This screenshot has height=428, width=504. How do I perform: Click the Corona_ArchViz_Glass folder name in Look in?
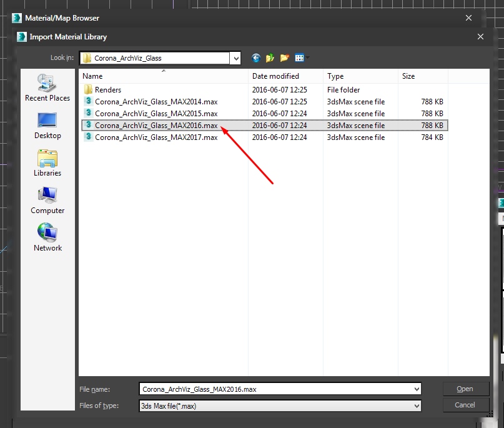[x=128, y=58]
